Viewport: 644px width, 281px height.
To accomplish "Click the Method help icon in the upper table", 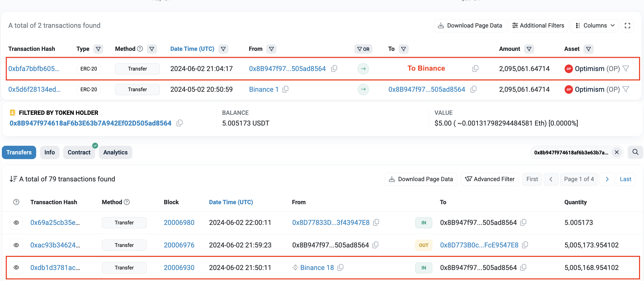I will [x=140, y=49].
